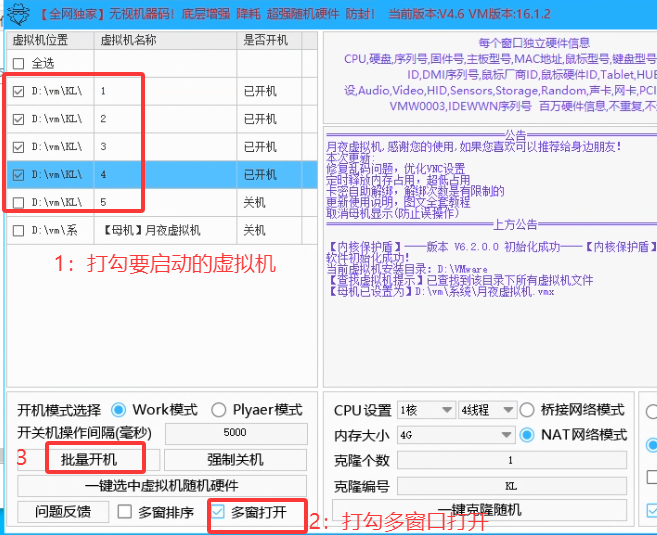This screenshot has height=535, width=657.
Task: Select the Plyaer模式 radio button
Action: click(219, 410)
